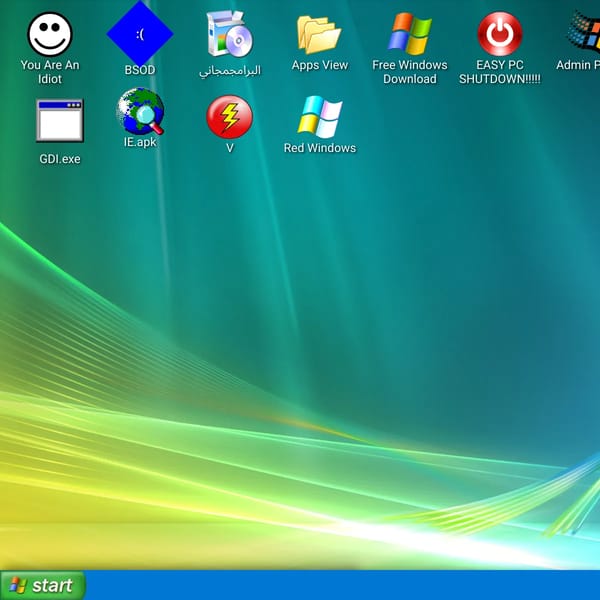Click the red lightning bolt V icon

[230, 117]
